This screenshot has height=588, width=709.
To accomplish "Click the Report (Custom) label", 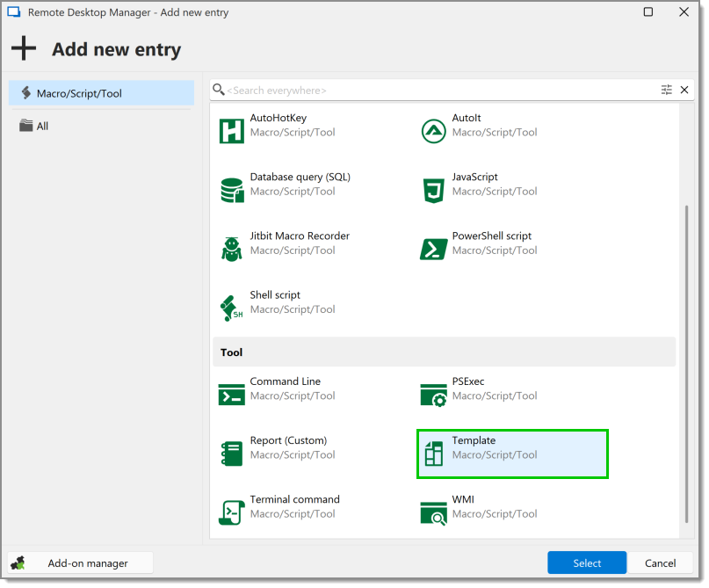I will (x=288, y=440).
